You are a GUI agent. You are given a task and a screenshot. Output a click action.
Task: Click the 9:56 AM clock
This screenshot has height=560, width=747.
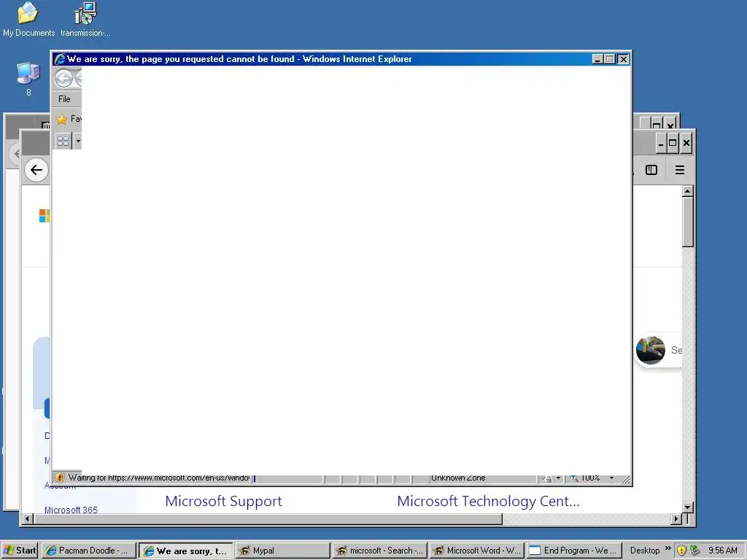(x=722, y=551)
